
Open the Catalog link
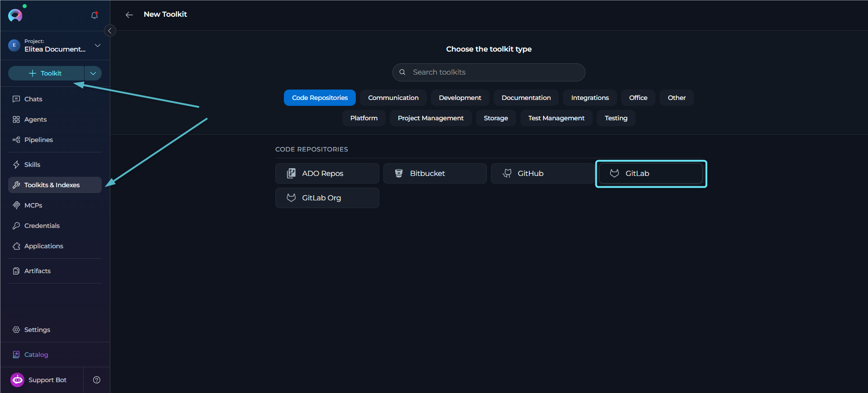click(30, 355)
